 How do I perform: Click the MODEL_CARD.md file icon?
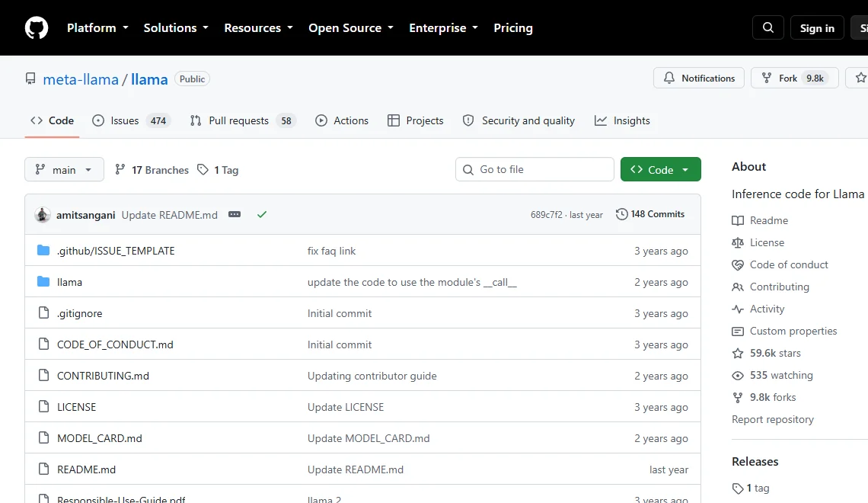pyautogui.click(x=43, y=437)
